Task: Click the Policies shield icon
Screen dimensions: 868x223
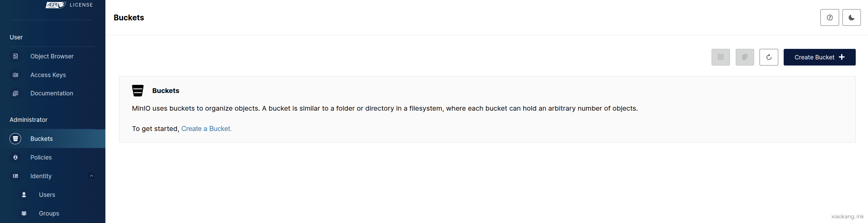Action: pos(15,157)
